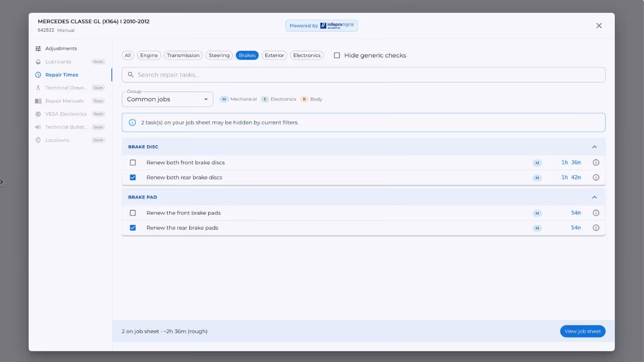Collapse the BRAKE PAD section

(x=594, y=197)
